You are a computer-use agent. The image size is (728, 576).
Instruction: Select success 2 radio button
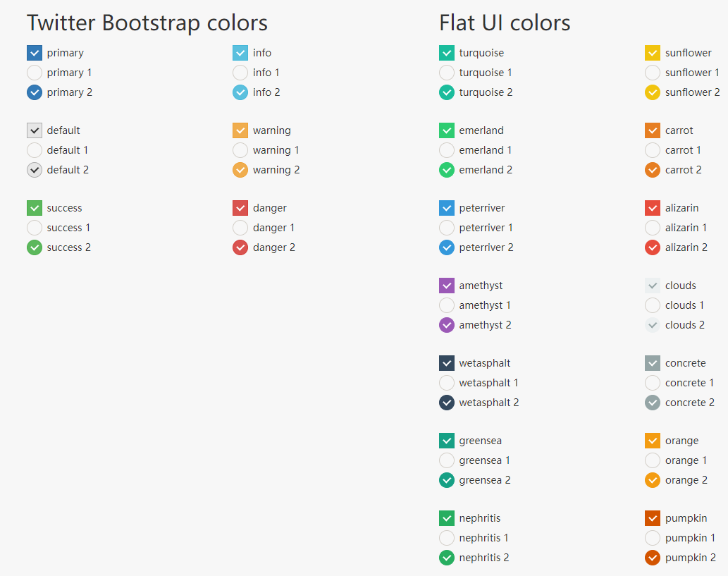pyautogui.click(x=35, y=247)
